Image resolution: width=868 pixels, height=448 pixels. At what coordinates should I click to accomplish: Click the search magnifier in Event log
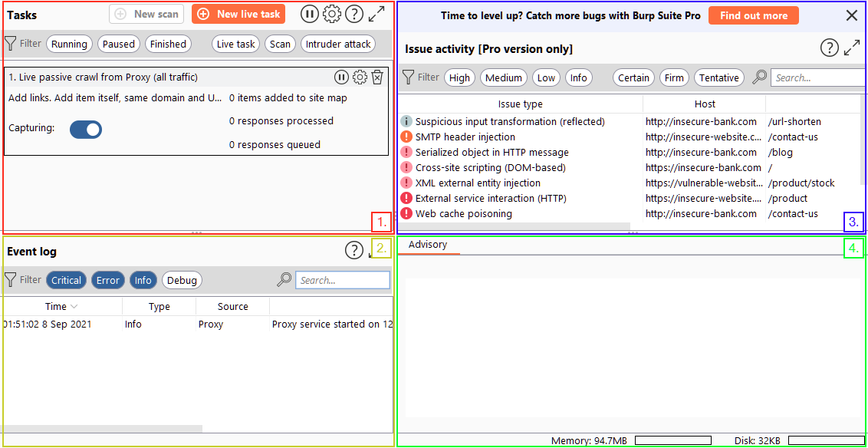point(284,279)
